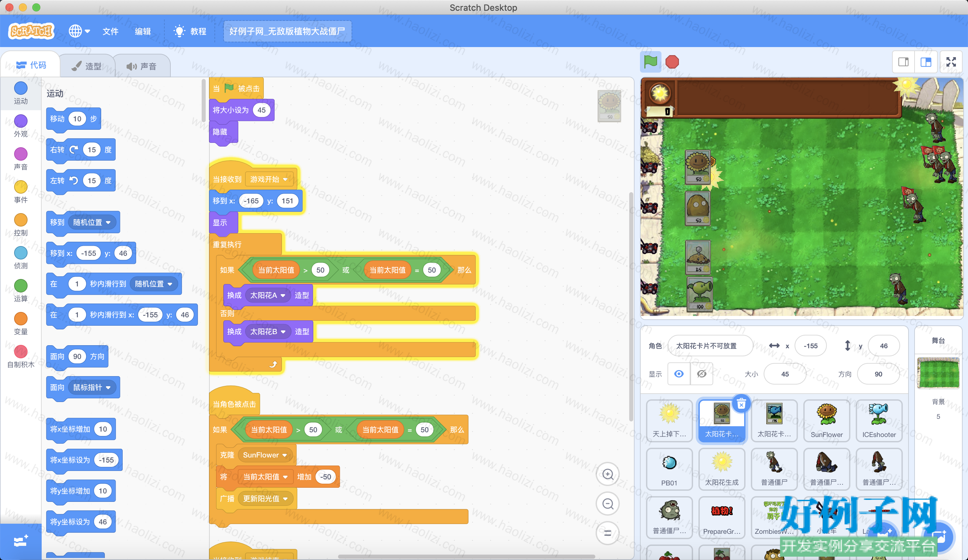This screenshot has width=968, height=560.
Task: Select the SunFlower sprite
Action: click(x=826, y=421)
